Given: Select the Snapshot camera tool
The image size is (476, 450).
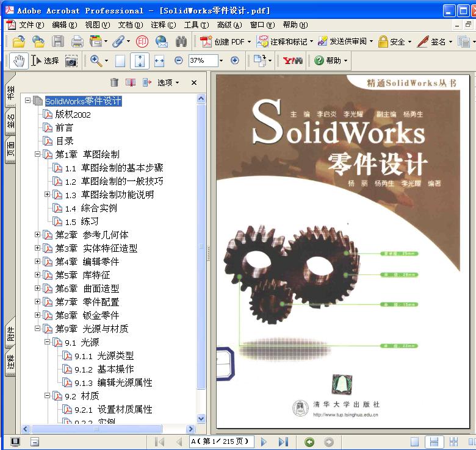Looking at the screenshot, I should pos(71,61).
